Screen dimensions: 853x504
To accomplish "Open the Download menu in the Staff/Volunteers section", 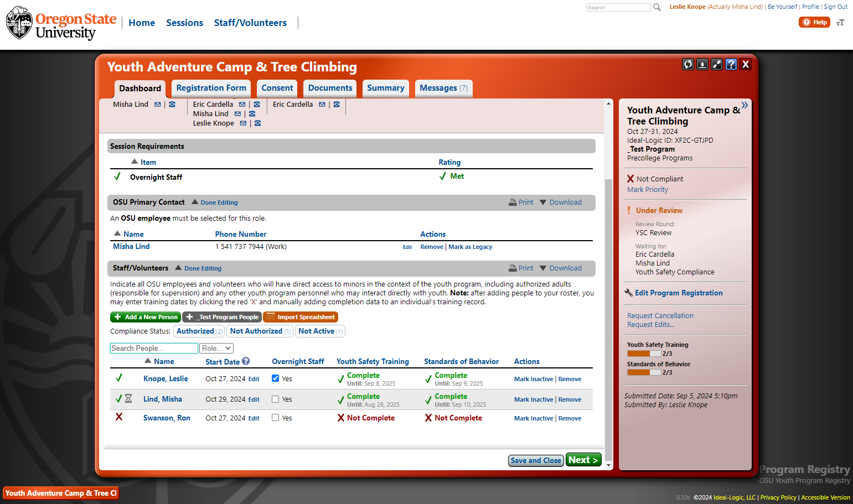I will [x=561, y=268].
